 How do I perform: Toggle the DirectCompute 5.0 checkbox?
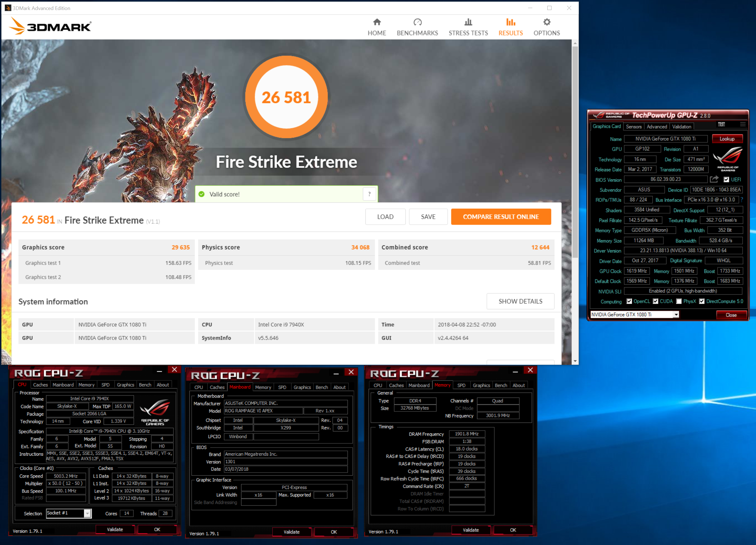pos(702,301)
